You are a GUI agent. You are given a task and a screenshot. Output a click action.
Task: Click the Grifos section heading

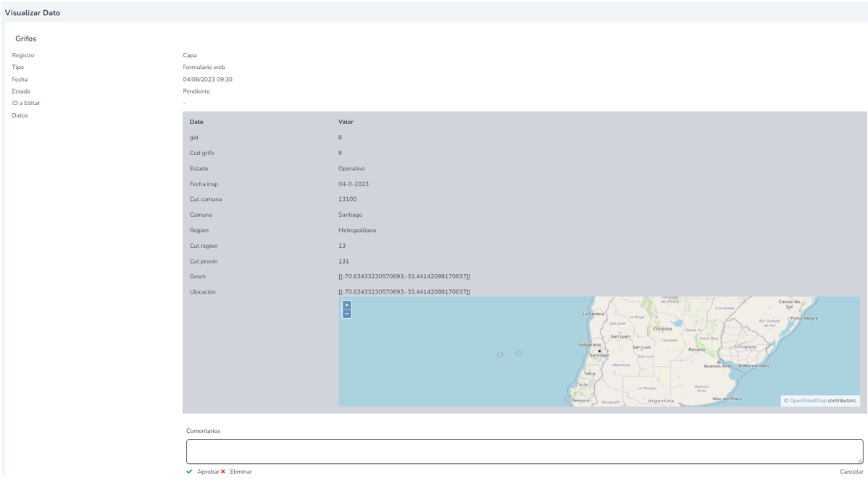pos(25,38)
